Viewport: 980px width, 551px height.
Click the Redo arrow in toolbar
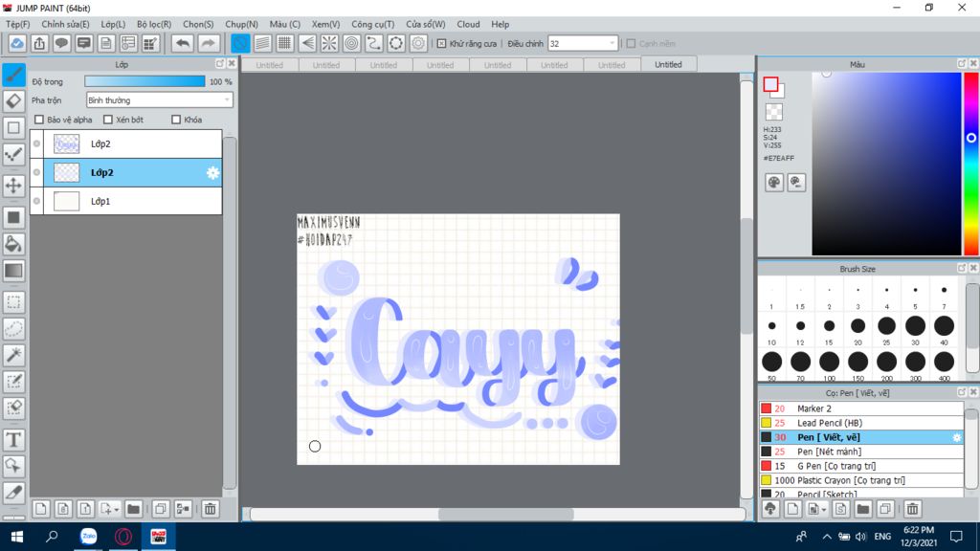point(208,43)
